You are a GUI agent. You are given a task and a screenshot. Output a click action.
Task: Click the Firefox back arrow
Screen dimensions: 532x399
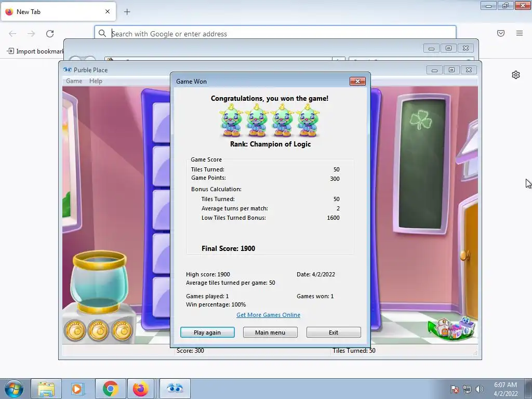[12, 33]
